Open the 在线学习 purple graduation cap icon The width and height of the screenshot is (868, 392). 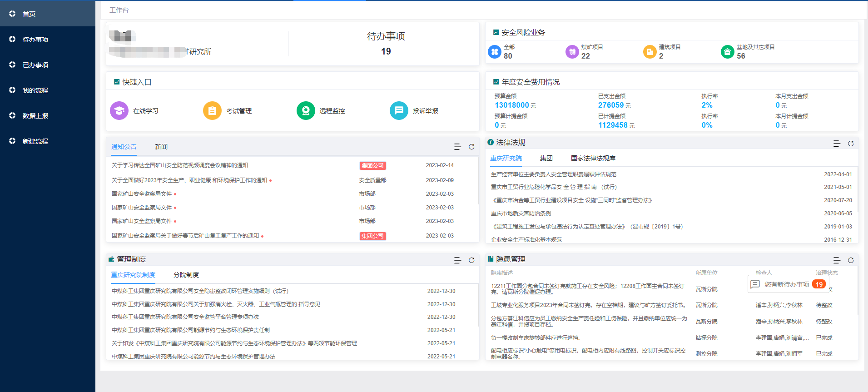pos(119,110)
